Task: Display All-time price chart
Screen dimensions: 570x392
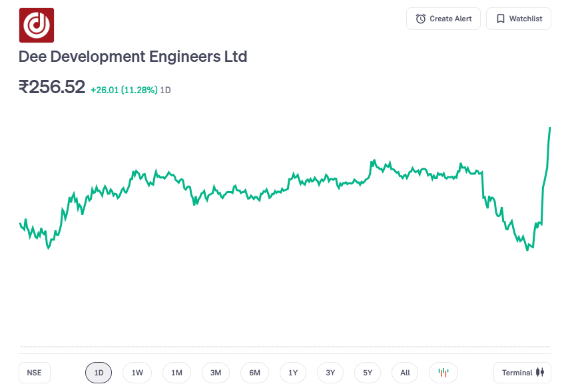Action: pos(405,373)
